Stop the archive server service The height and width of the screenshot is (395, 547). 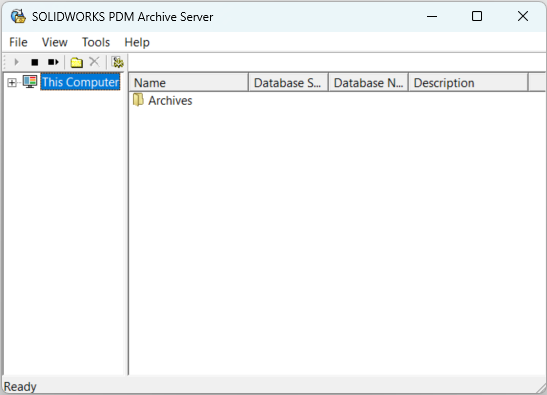pos(34,62)
